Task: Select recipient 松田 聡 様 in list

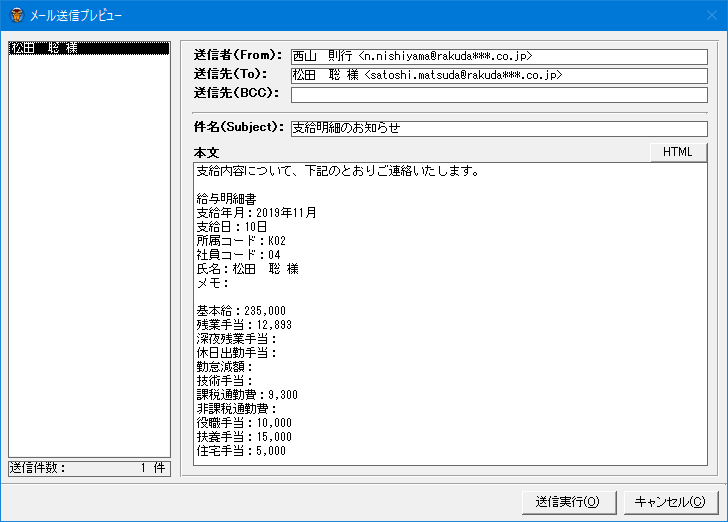Action: pyautogui.click(x=89, y=48)
